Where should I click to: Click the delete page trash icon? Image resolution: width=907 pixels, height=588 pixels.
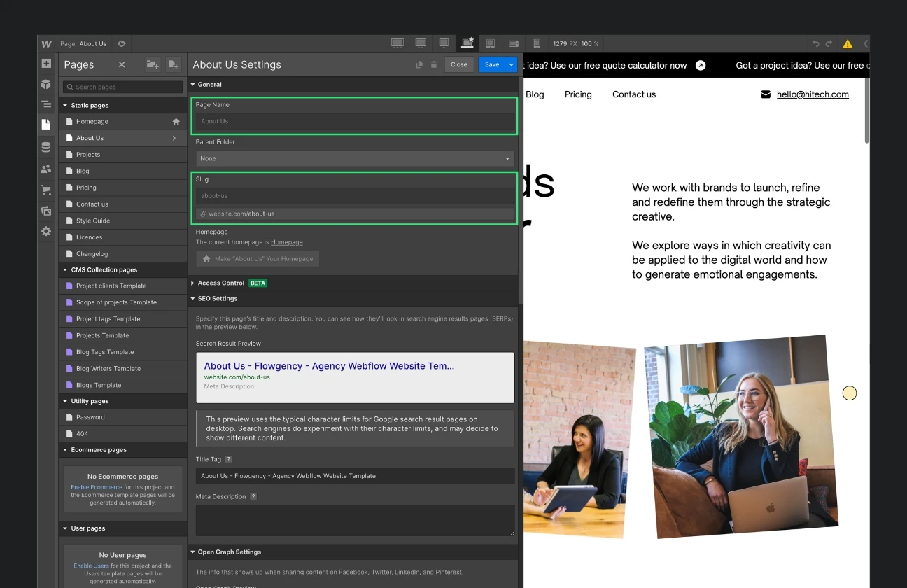click(x=434, y=64)
